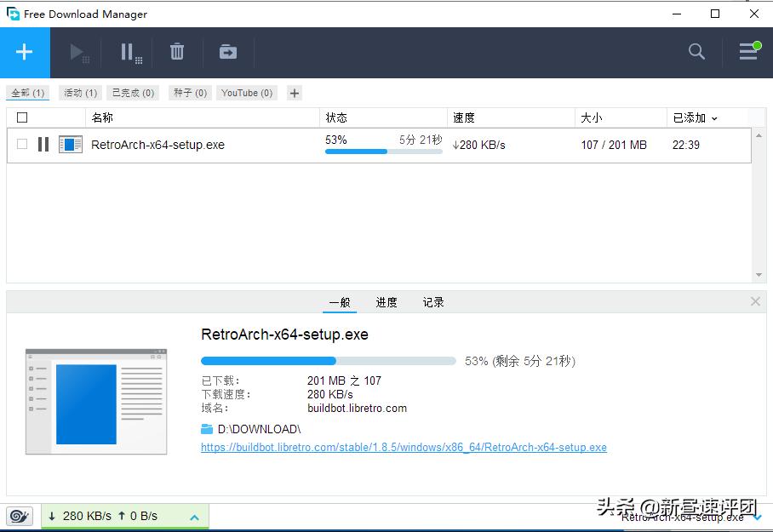This screenshot has width=773, height=532.
Task: Pause all downloads via the pause toolbar icon
Action: tap(129, 52)
